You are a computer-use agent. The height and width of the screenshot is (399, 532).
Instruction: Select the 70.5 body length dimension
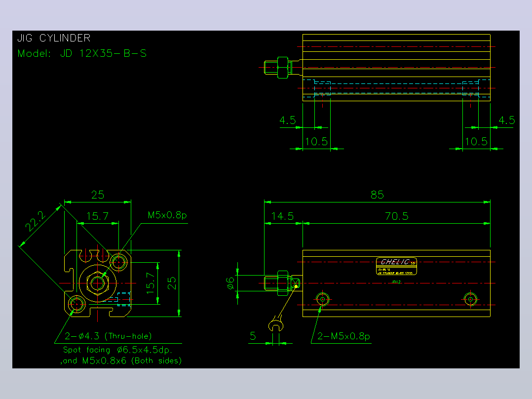(x=397, y=216)
